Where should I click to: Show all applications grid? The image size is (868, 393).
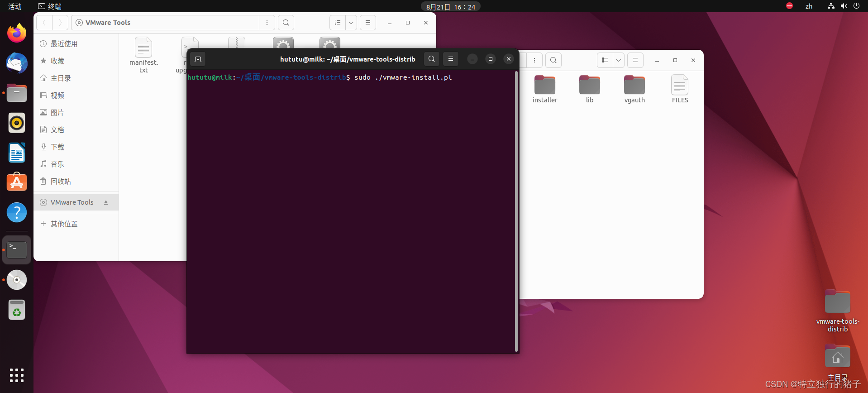(x=17, y=375)
